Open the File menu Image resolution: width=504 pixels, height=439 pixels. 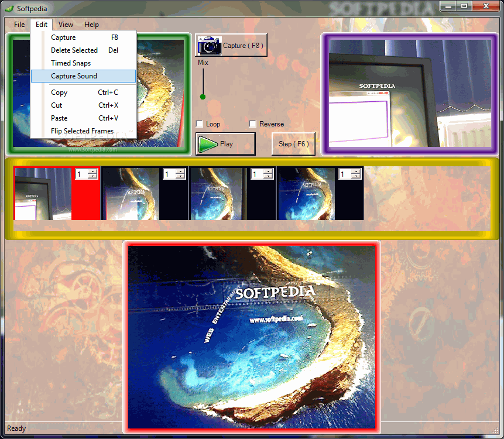point(19,25)
